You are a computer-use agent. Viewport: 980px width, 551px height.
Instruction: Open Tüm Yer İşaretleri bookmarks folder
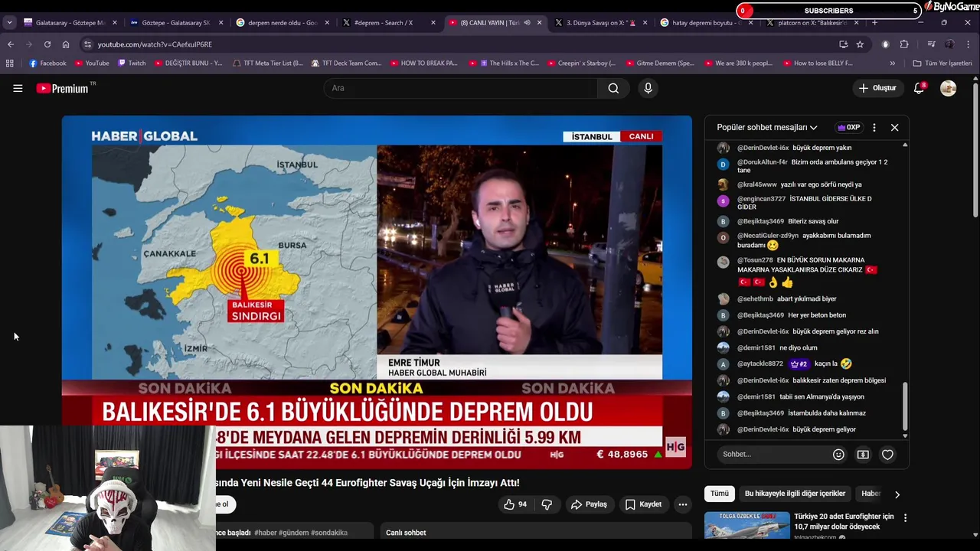click(942, 64)
